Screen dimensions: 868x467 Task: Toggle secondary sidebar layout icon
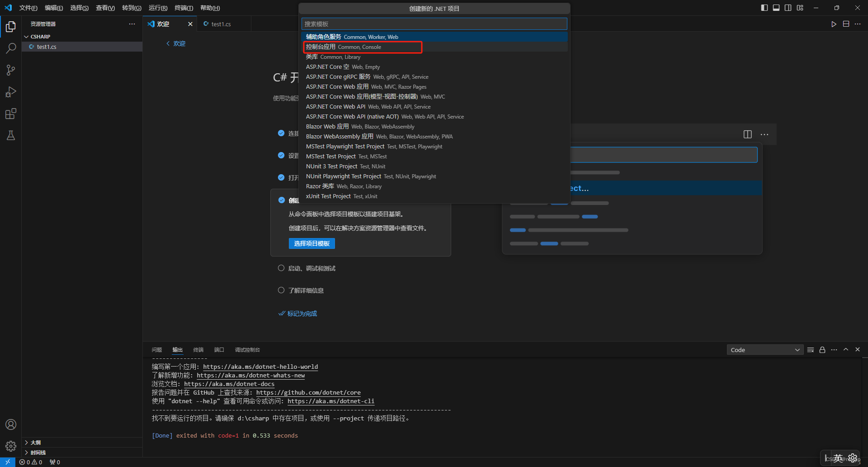(x=788, y=8)
